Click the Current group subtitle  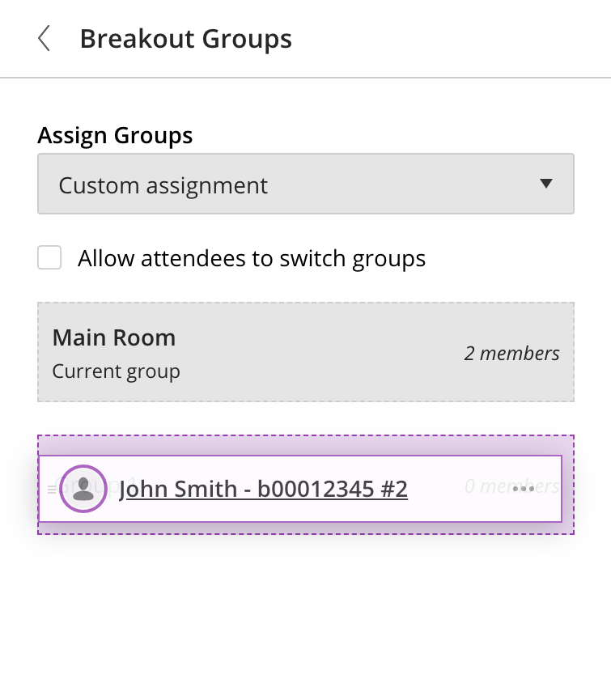click(116, 371)
